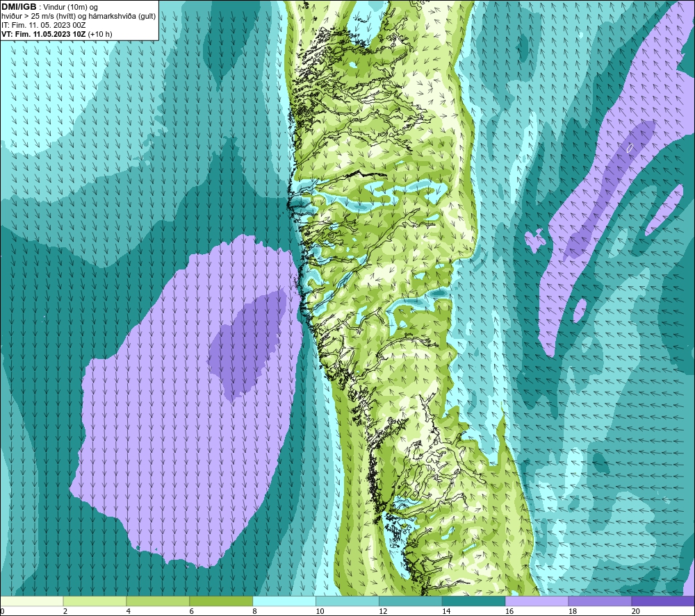Click the legend label '8'

[255, 612]
